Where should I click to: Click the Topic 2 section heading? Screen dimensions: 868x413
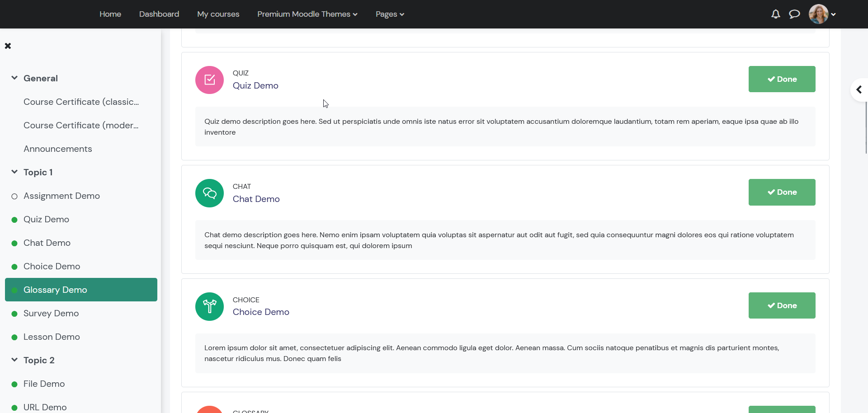pos(39,360)
